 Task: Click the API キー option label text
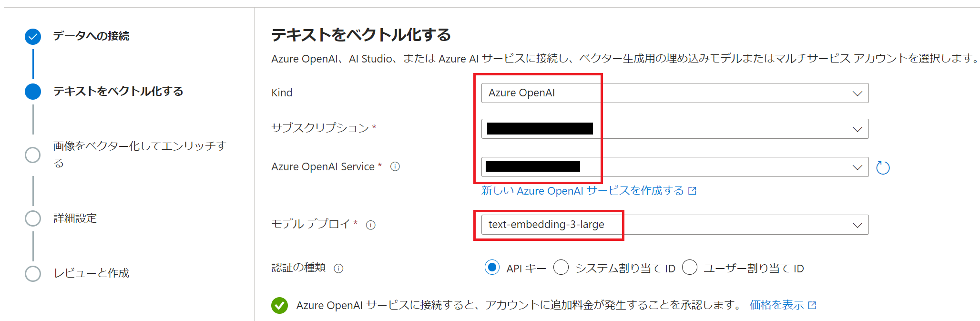pos(526,269)
